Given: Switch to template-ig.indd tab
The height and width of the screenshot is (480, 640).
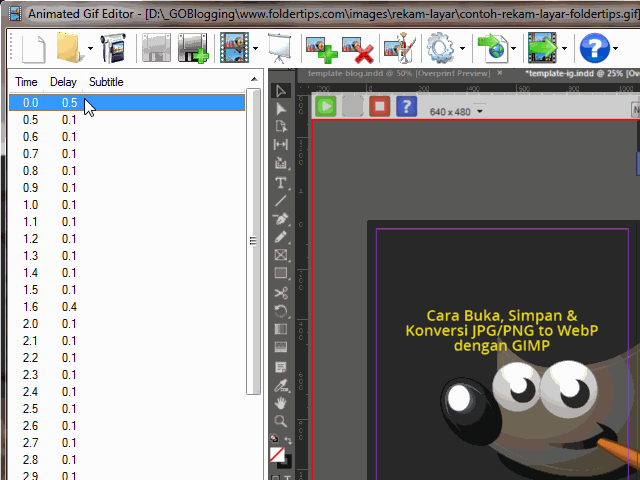Looking at the screenshot, I should [x=582, y=73].
